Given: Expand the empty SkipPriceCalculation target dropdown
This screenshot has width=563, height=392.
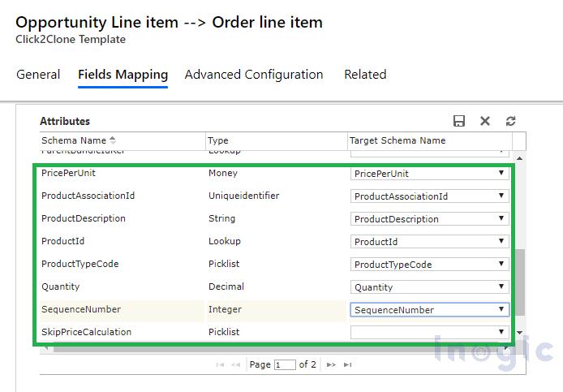Looking at the screenshot, I should pyautogui.click(x=501, y=332).
